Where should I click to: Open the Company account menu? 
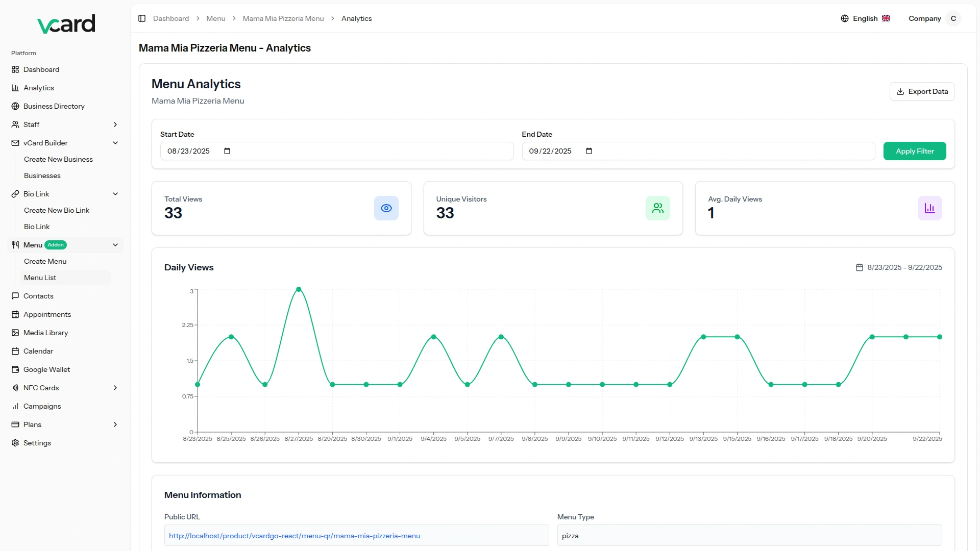click(x=935, y=18)
